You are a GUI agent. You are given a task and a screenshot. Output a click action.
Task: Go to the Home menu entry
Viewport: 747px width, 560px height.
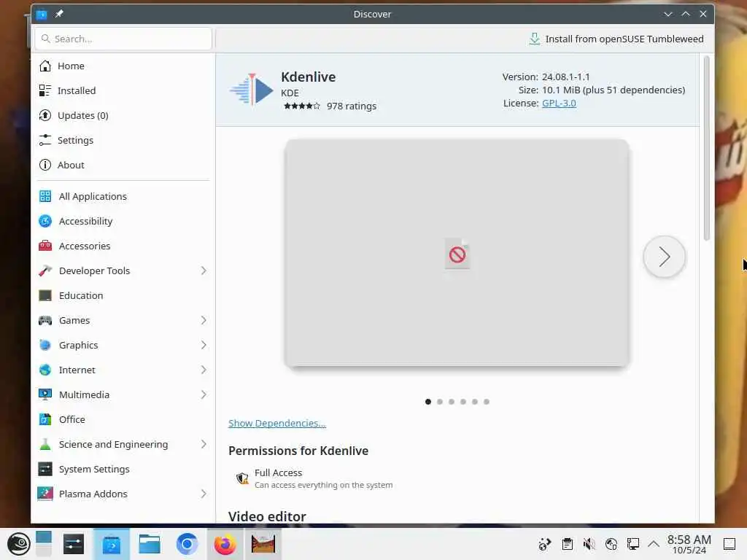click(x=123, y=66)
